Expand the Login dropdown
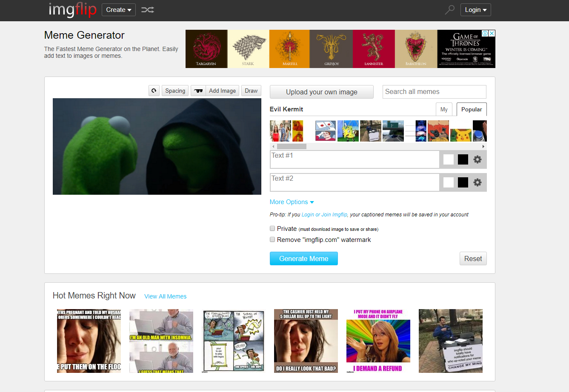Viewport: 569px width, 392px height. pos(475,10)
